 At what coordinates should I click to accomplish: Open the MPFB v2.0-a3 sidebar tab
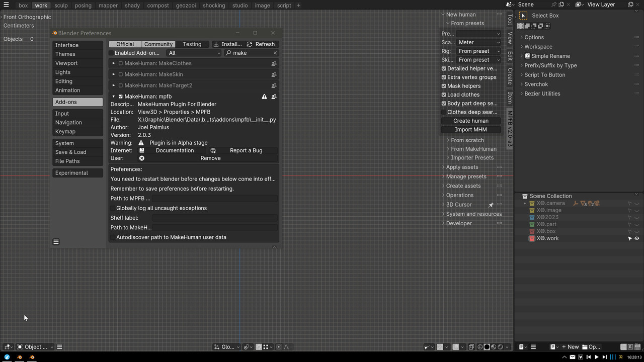[510, 128]
